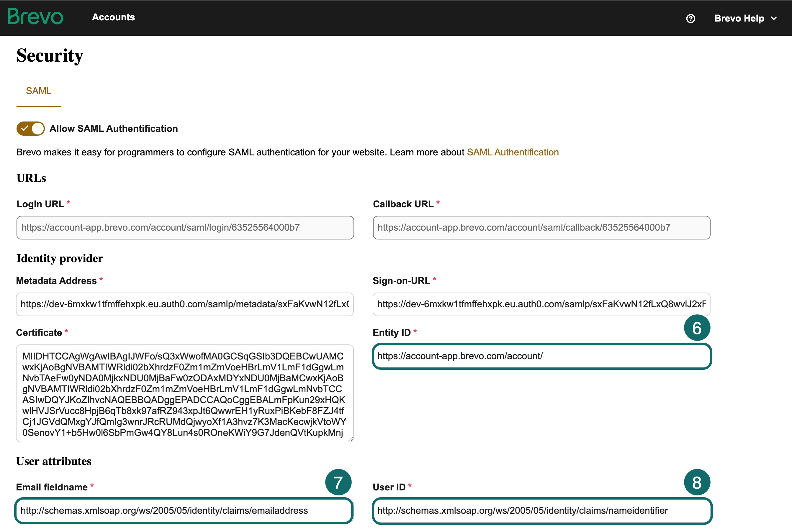Open the help question mark icon
Screen dimensions: 792x532
tap(690, 18)
